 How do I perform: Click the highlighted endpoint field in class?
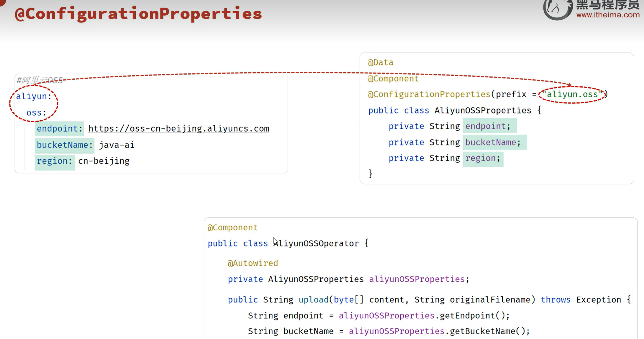tap(490, 126)
